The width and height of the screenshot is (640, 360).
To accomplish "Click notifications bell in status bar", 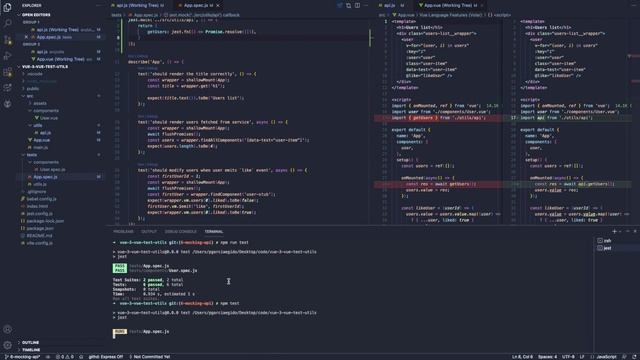I will pos(635,357).
